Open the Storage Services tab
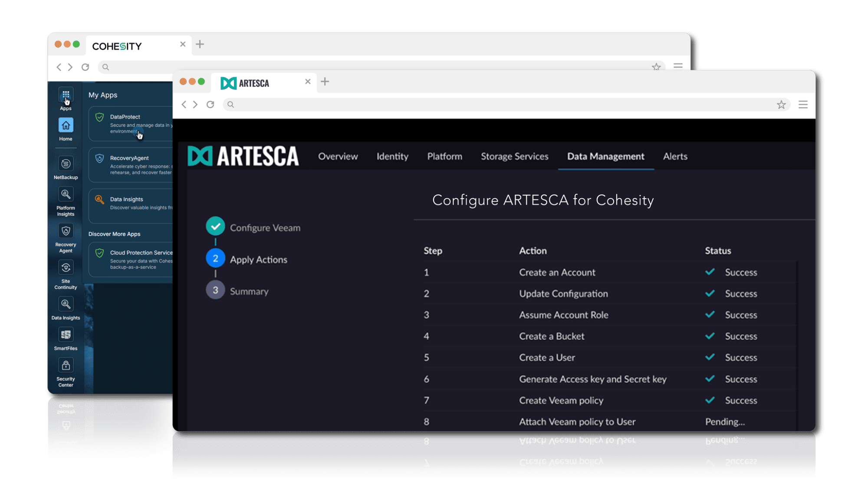 pyautogui.click(x=514, y=157)
